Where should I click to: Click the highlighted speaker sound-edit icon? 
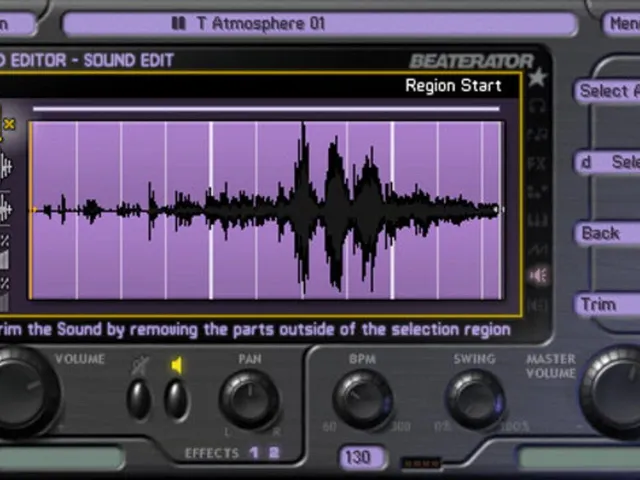538,276
